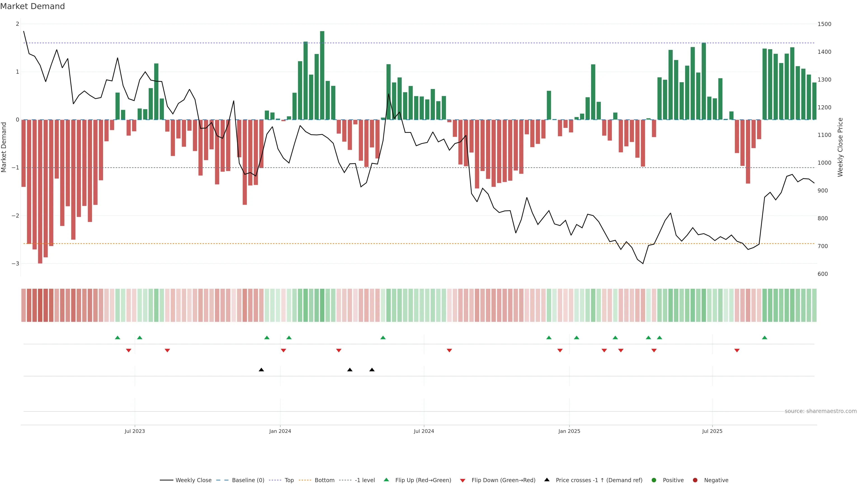Hide the Top dotted line via legend
Viewport: 868px width, 488px height.
coord(289,480)
